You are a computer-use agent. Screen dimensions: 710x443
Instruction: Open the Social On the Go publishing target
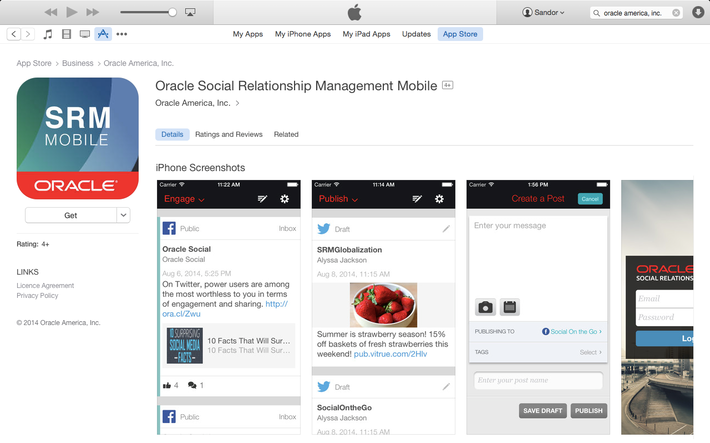point(572,332)
